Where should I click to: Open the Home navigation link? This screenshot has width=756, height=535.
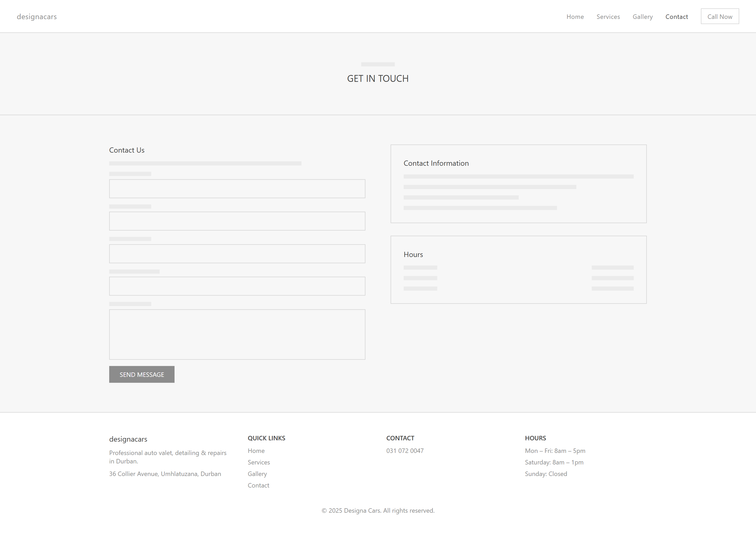pos(575,17)
